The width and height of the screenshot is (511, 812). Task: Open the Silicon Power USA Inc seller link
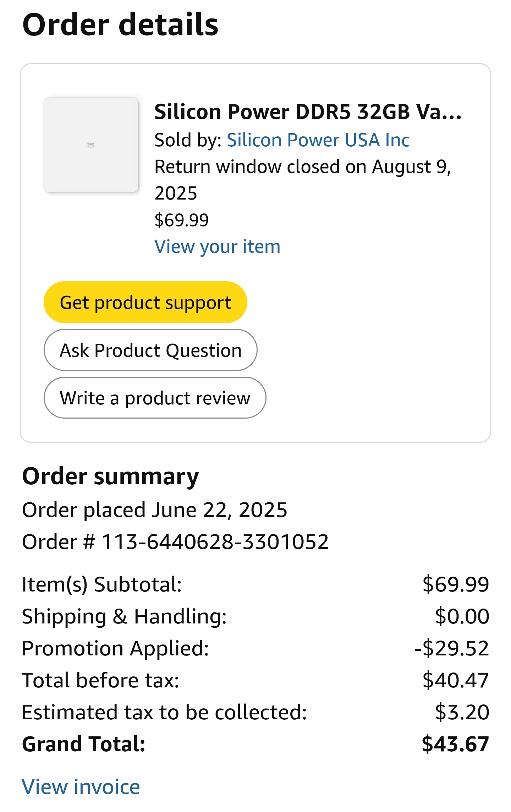(318, 140)
